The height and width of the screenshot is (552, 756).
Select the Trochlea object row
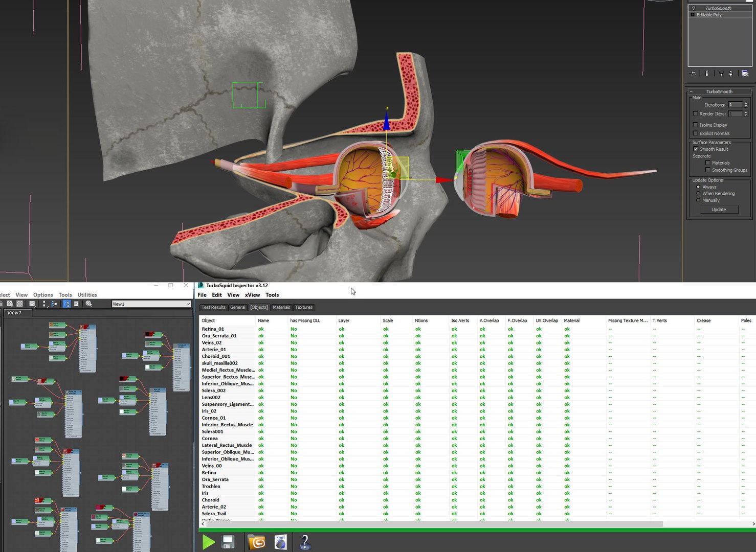tap(477, 487)
